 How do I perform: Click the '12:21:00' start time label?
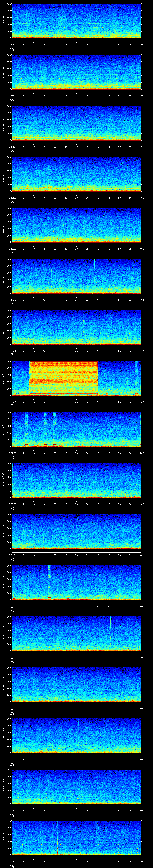click(12, 402)
